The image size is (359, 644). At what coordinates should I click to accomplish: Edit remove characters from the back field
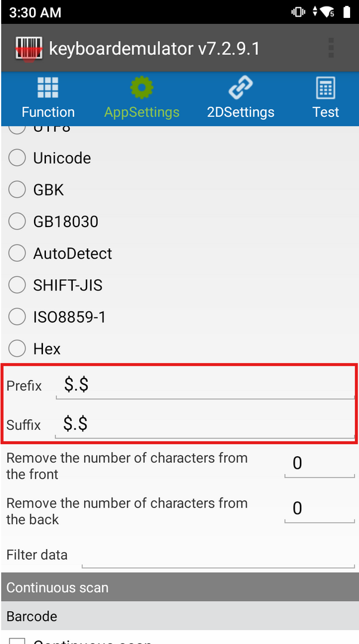pos(320,509)
